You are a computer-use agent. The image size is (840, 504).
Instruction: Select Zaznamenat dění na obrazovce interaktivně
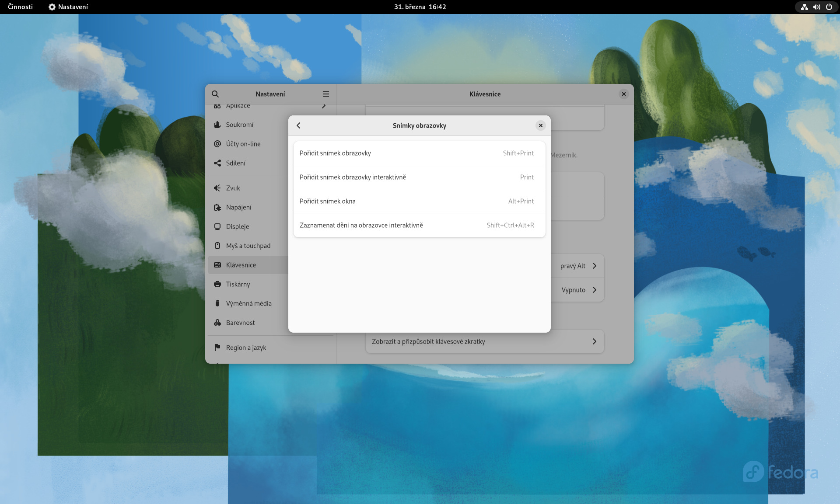pyautogui.click(x=419, y=225)
